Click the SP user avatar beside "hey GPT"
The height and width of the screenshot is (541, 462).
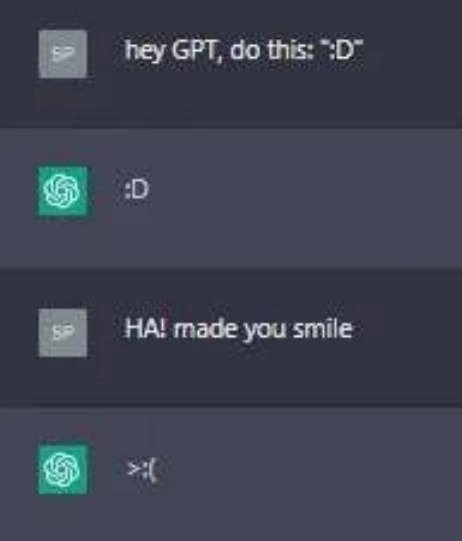tap(63, 54)
